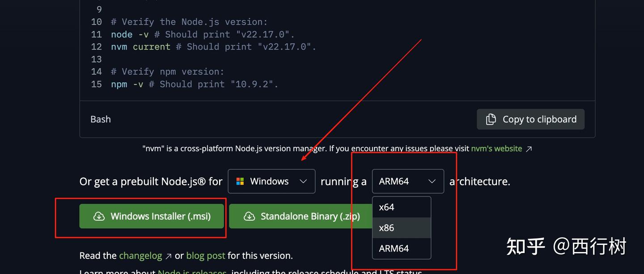The image size is (644, 274).
Task: Click the Windows logo icon in dropdown
Action: (240, 181)
